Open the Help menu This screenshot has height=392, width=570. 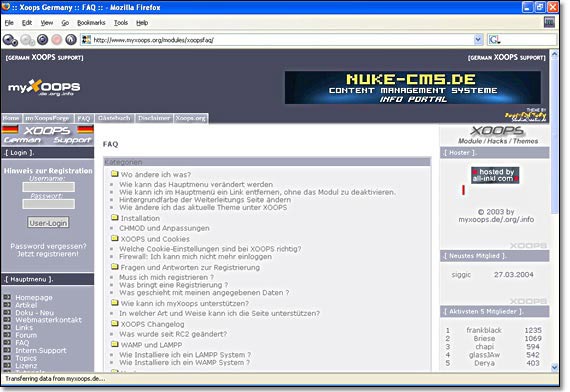142,23
